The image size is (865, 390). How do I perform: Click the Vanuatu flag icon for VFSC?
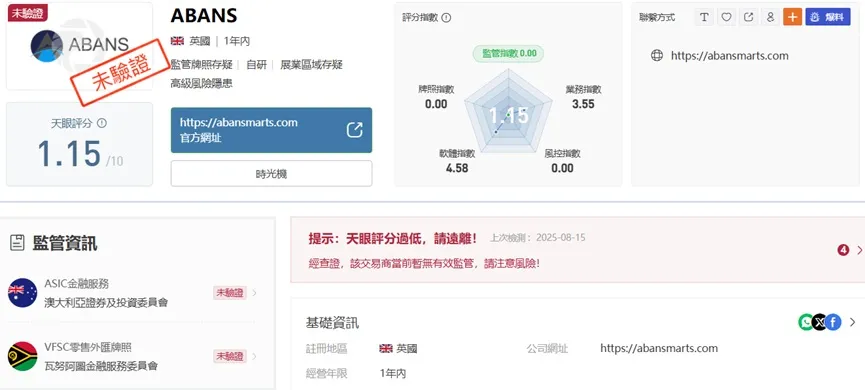[x=23, y=356]
